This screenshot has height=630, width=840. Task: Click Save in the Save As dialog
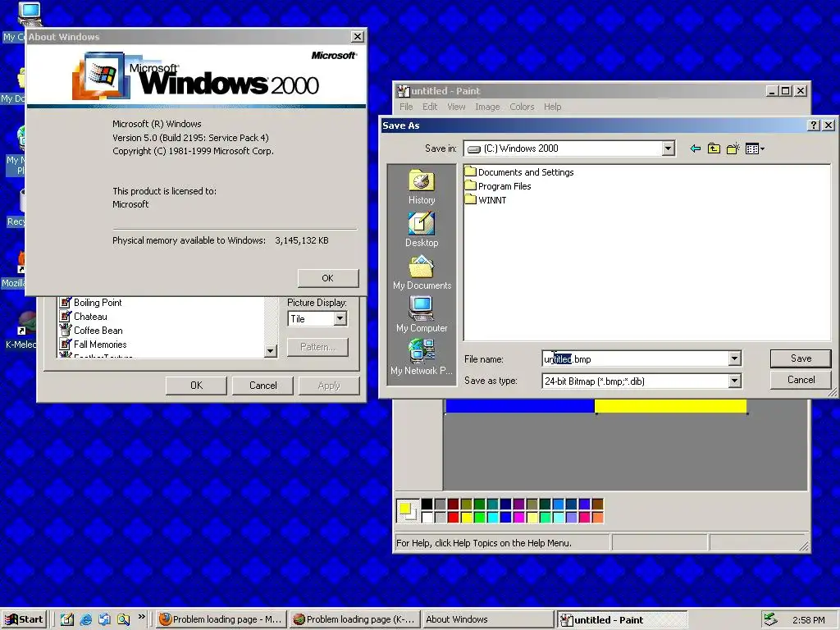point(801,358)
